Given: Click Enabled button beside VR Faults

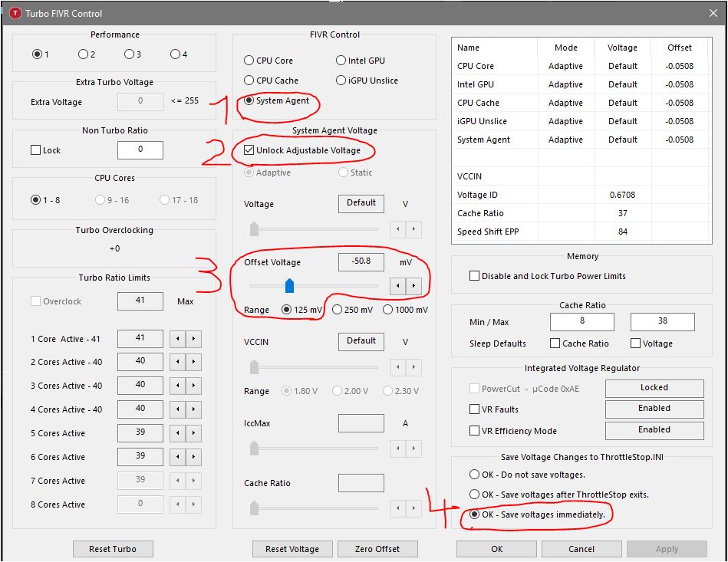Looking at the screenshot, I should click(x=654, y=409).
